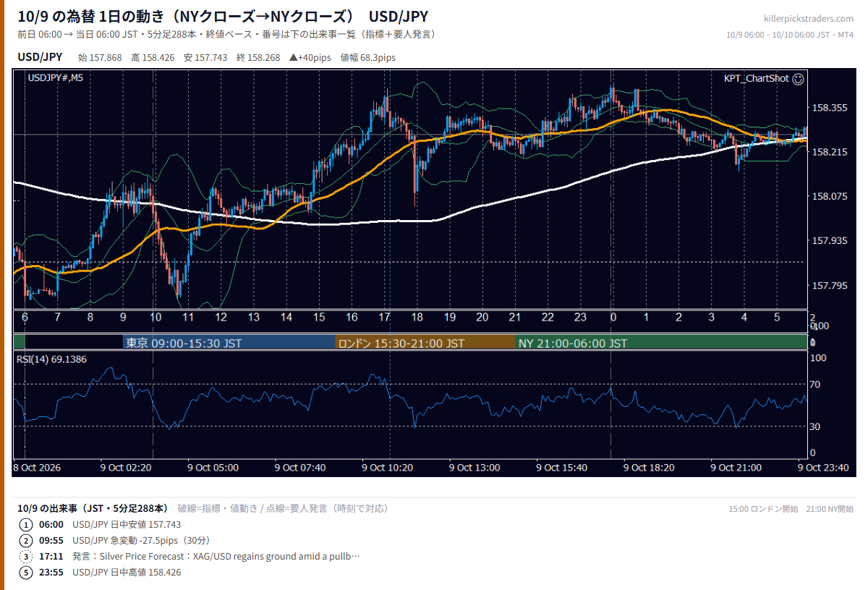Click the 9 Oct 02:20 time label
Screen dimensions: 868x590
[126, 468]
